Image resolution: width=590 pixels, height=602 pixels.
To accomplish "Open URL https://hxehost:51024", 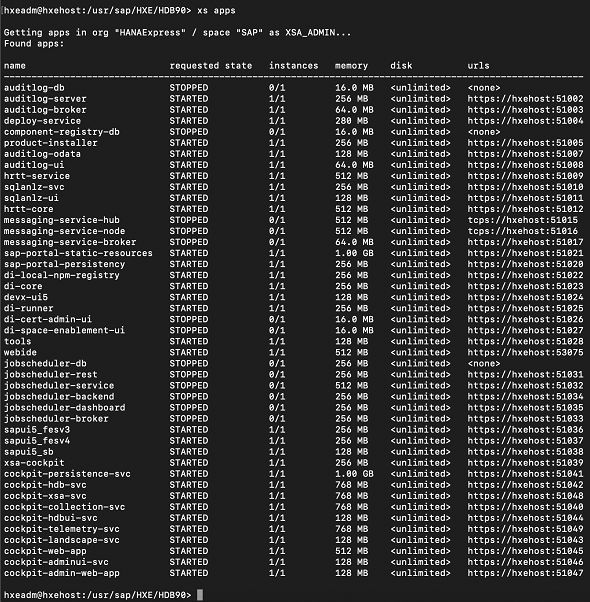I will pos(525,298).
